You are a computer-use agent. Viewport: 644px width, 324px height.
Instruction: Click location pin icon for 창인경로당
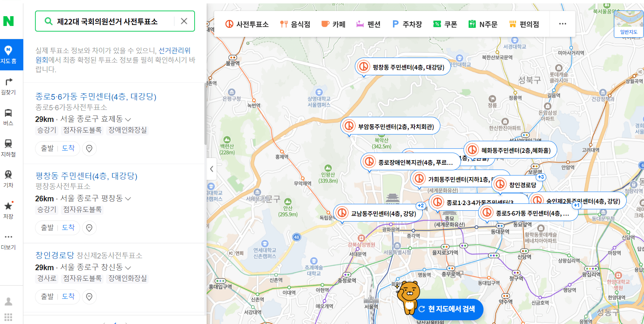pyautogui.click(x=89, y=297)
